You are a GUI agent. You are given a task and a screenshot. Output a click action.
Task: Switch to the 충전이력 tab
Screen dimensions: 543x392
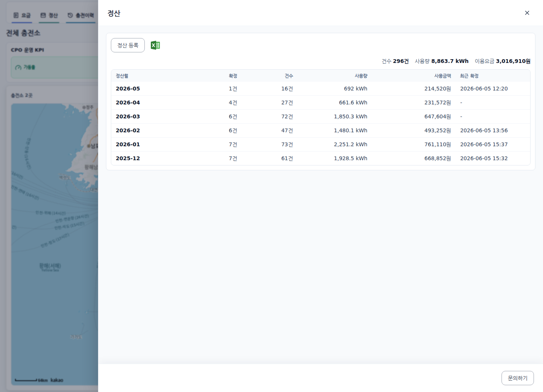point(81,15)
